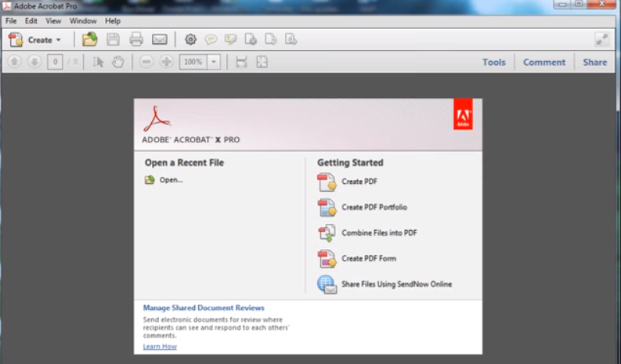Open the gear settings toolbar icon
Screen dimensions: 621x364
point(190,39)
